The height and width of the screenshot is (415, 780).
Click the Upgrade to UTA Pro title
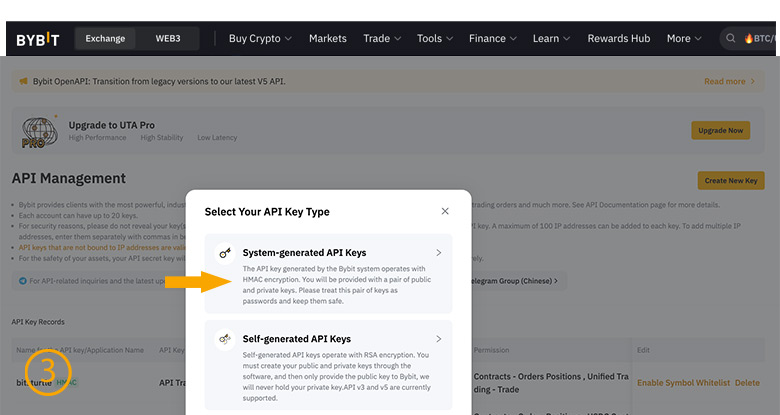click(x=111, y=125)
